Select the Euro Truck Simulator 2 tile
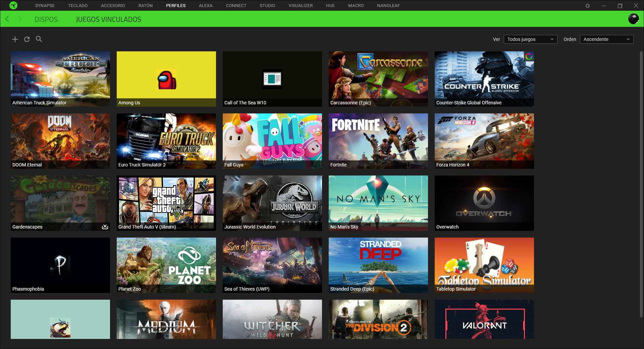644x349 pixels. 166,141
